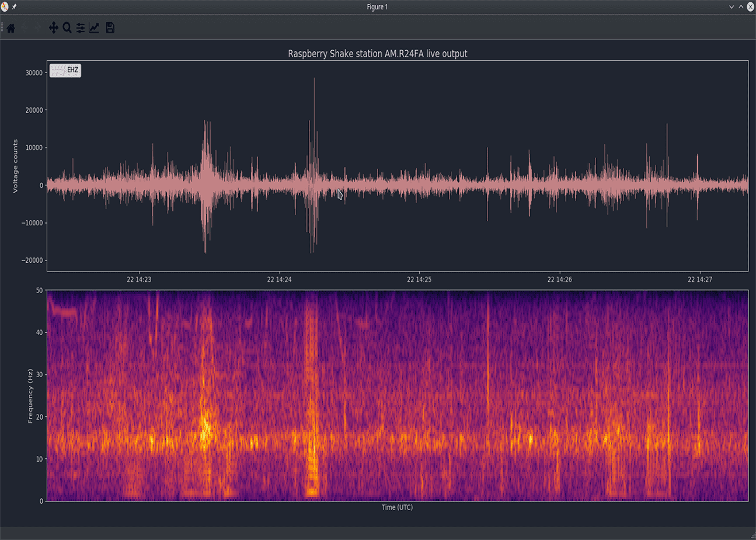Click the '22 14:27' time tick label
The height and width of the screenshot is (540, 756).
coord(700,280)
